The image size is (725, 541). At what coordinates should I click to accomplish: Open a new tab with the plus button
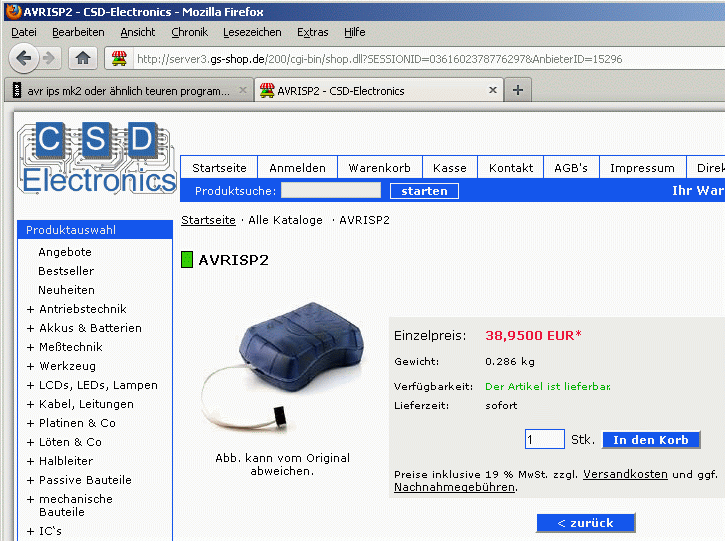pyautogui.click(x=518, y=90)
